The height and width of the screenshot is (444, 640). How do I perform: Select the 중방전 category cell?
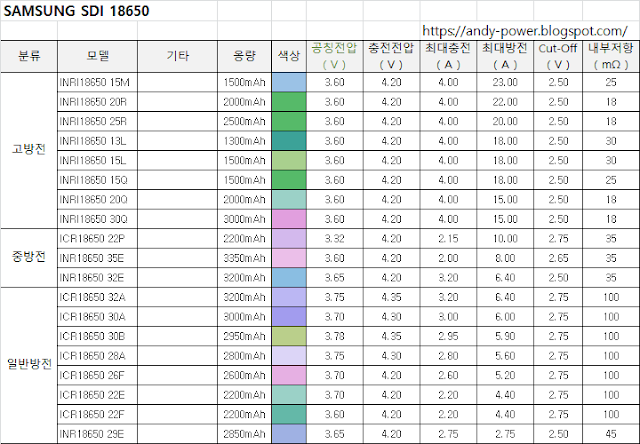pyautogui.click(x=29, y=258)
